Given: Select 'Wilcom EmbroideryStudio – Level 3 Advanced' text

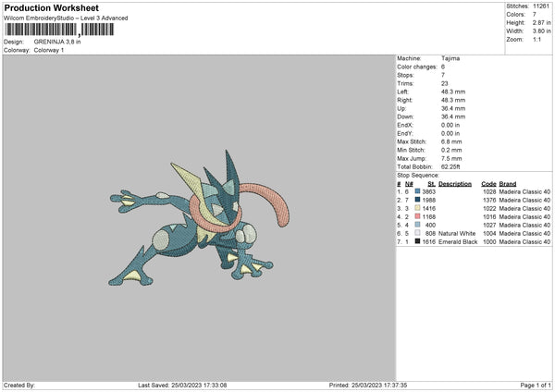Looking at the screenshot, I should [x=66, y=18].
